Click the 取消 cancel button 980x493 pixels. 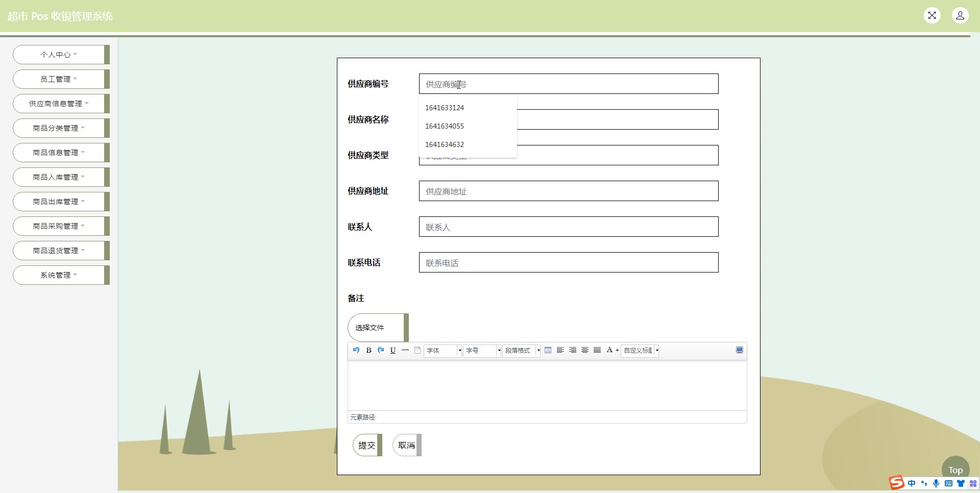pyautogui.click(x=407, y=445)
